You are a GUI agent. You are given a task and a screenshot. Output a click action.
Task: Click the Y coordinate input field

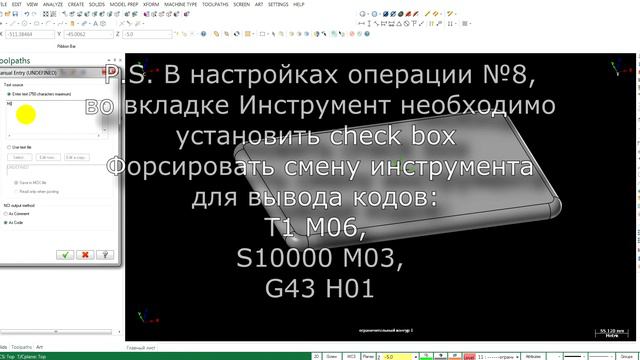pyautogui.click(x=88, y=34)
